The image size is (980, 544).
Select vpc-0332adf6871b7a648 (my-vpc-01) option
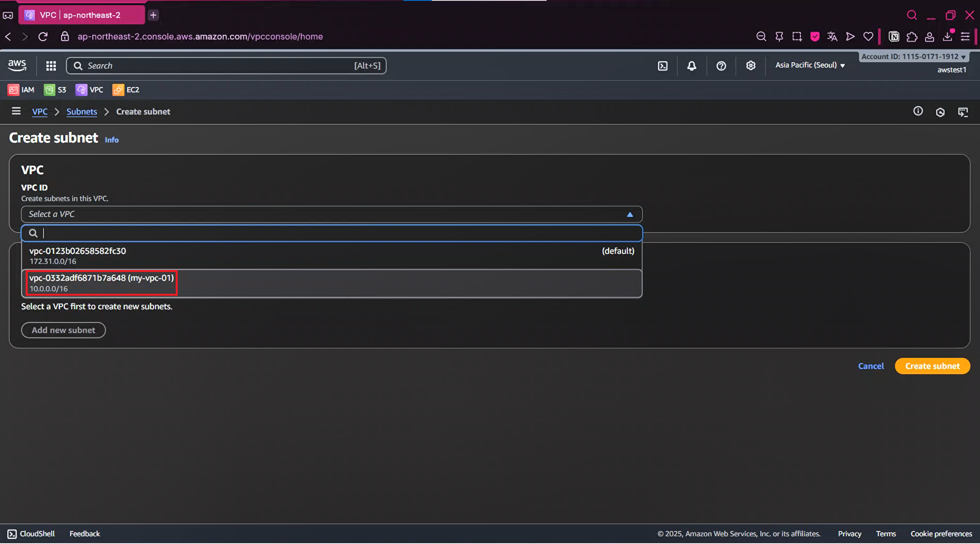point(102,283)
